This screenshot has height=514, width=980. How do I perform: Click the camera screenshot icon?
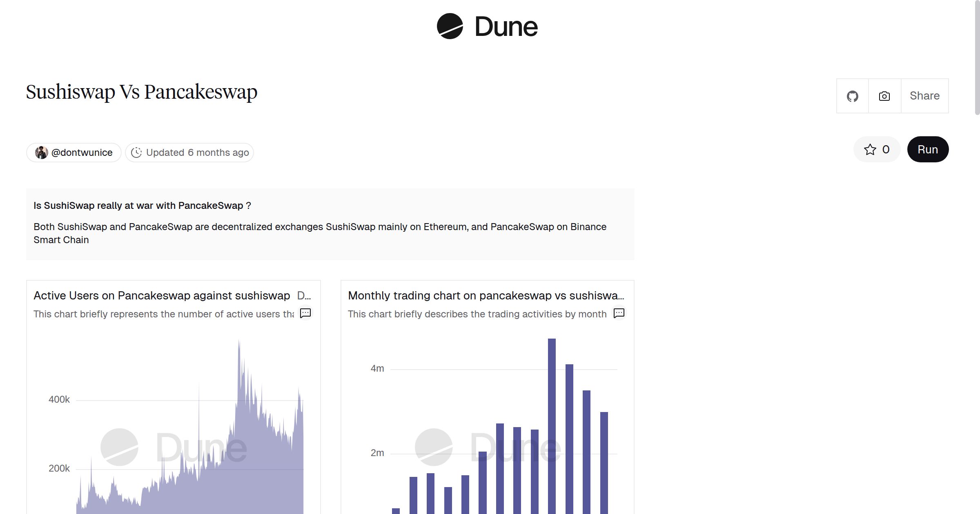(884, 96)
